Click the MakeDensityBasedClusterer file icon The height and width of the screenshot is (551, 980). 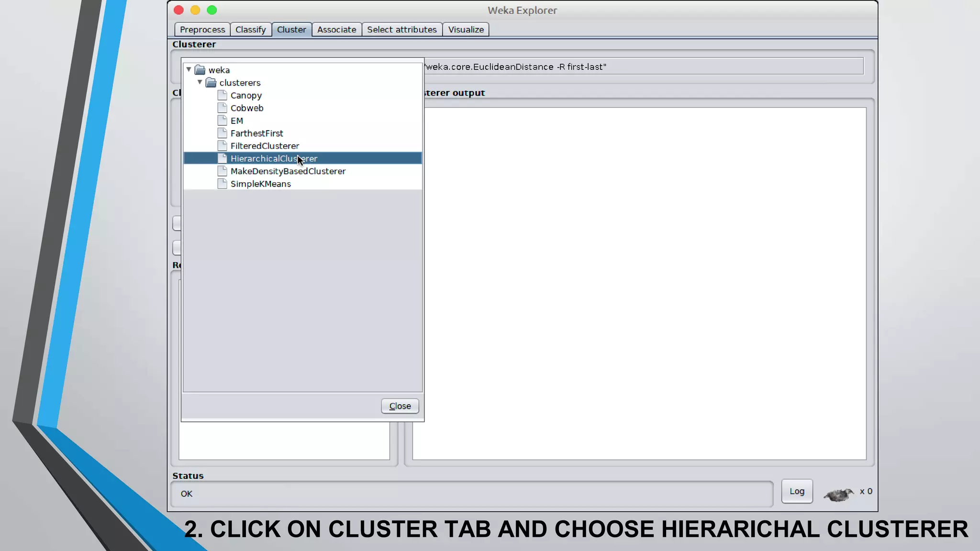point(222,171)
